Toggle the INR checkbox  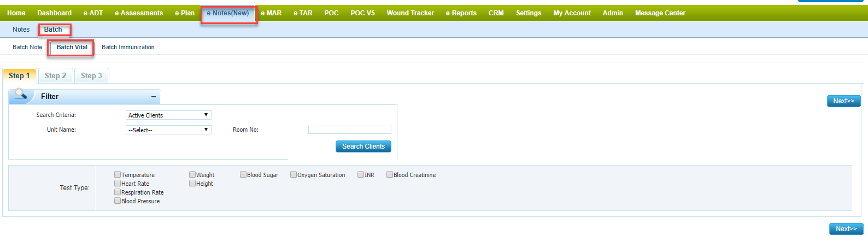[x=361, y=175]
